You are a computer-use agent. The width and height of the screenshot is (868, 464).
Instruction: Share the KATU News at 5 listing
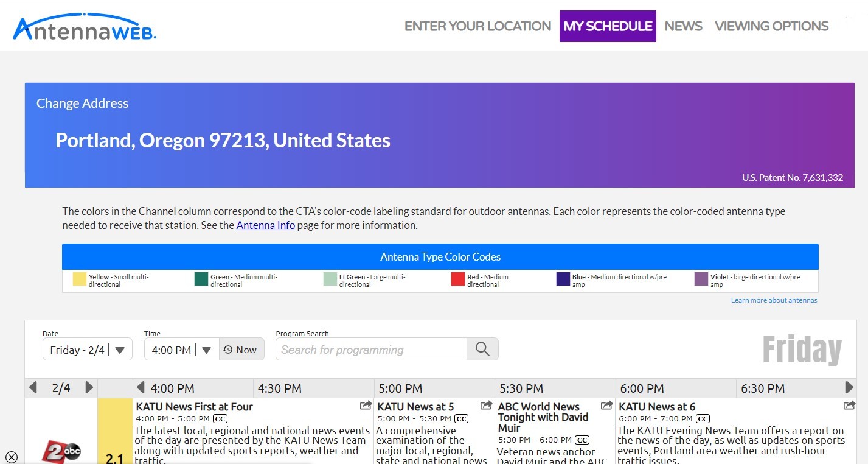tap(486, 406)
